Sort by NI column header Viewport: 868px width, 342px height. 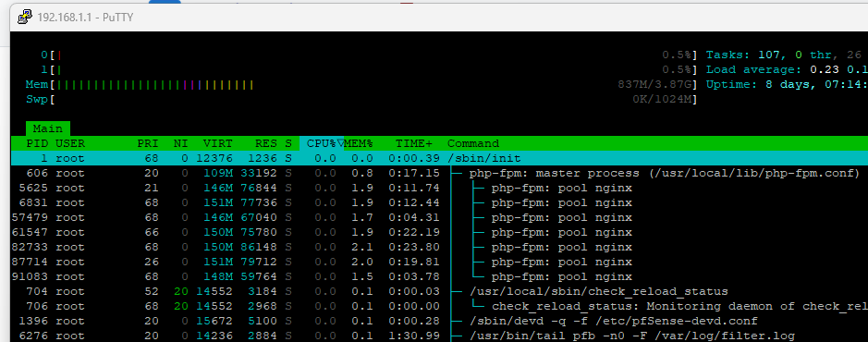tap(180, 143)
